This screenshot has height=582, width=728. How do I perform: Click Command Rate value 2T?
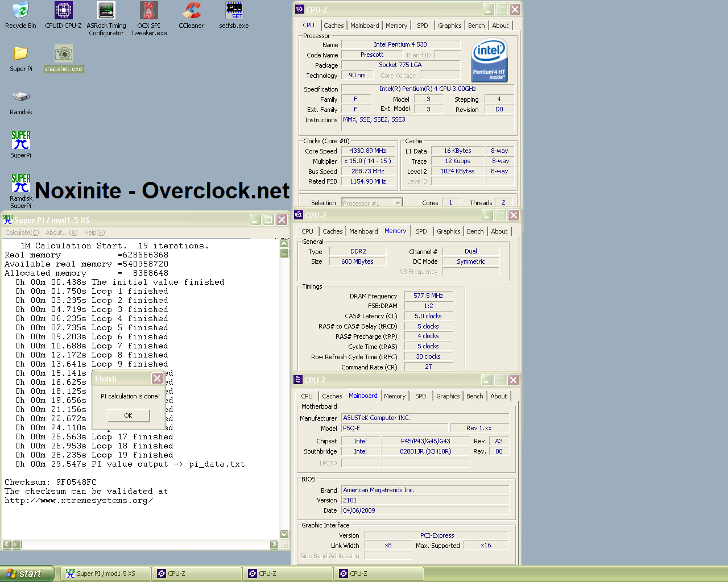click(428, 367)
